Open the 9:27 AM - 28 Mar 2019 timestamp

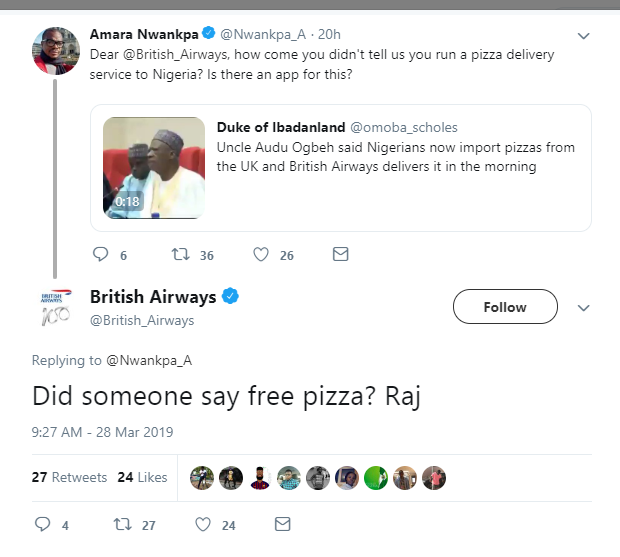pos(103,432)
